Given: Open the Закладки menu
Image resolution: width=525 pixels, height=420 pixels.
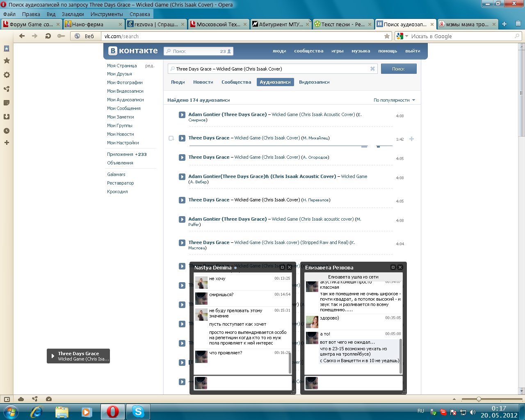Looking at the screenshot, I should 73,14.
